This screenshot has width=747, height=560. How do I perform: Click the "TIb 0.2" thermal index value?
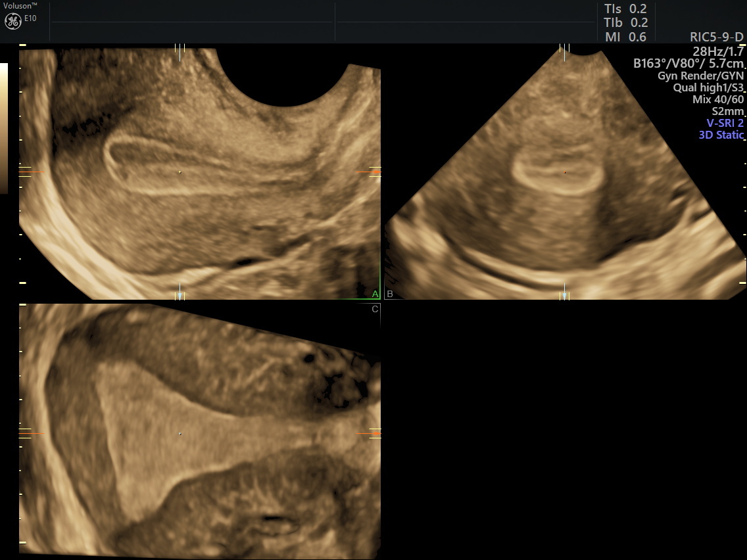click(x=625, y=22)
